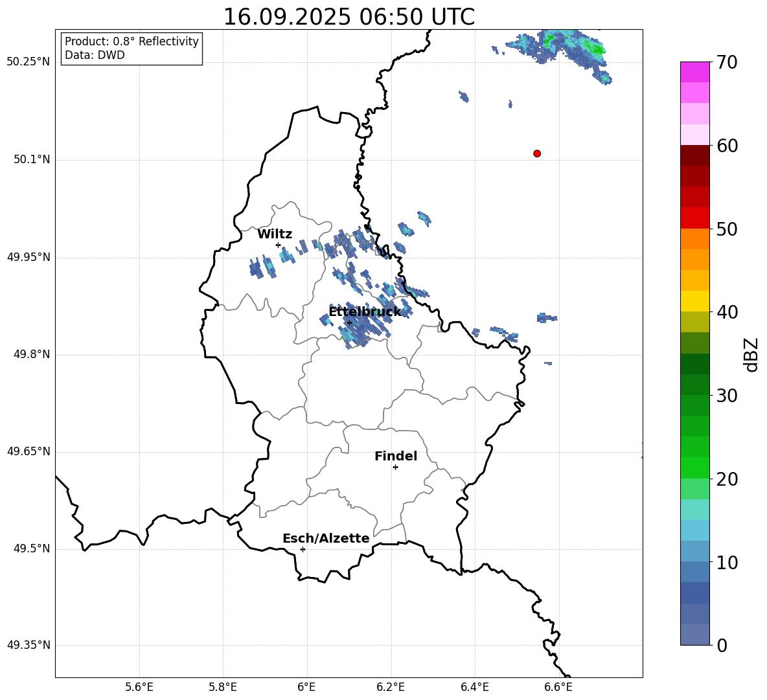Click the Ettelbruck city label
This screenshot has width=767, height=700.
coord(365,312)
